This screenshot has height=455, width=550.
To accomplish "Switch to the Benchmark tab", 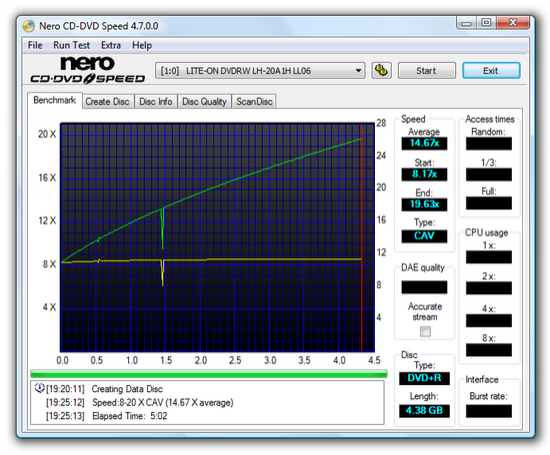I will coord(55,100).
